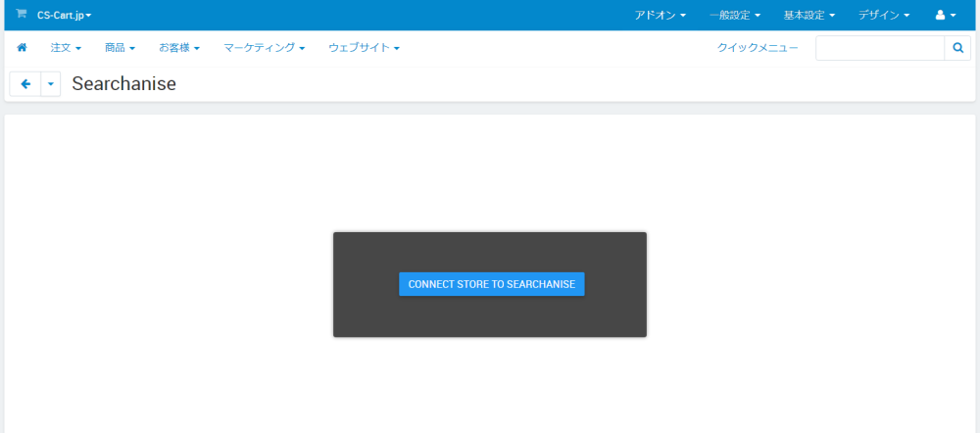
Task: Expand the 商品 menu
Action: [x=120, y=47]
